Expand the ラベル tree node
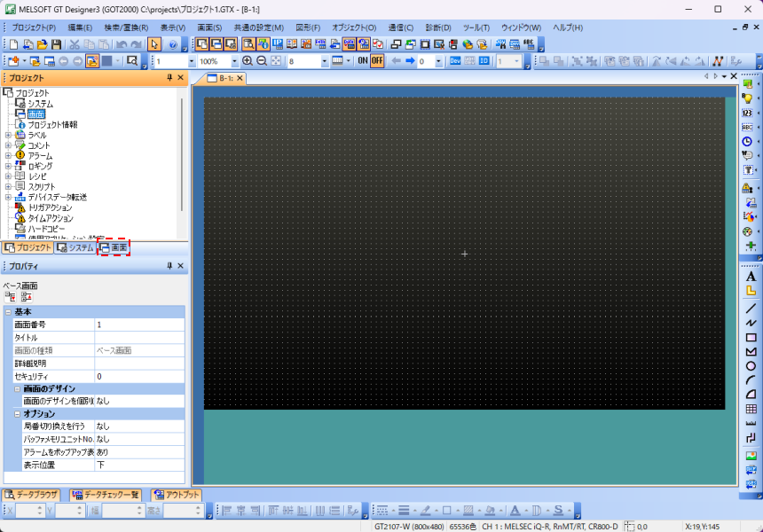The height and width of the screenshot is (532, 763). (8, 135)
